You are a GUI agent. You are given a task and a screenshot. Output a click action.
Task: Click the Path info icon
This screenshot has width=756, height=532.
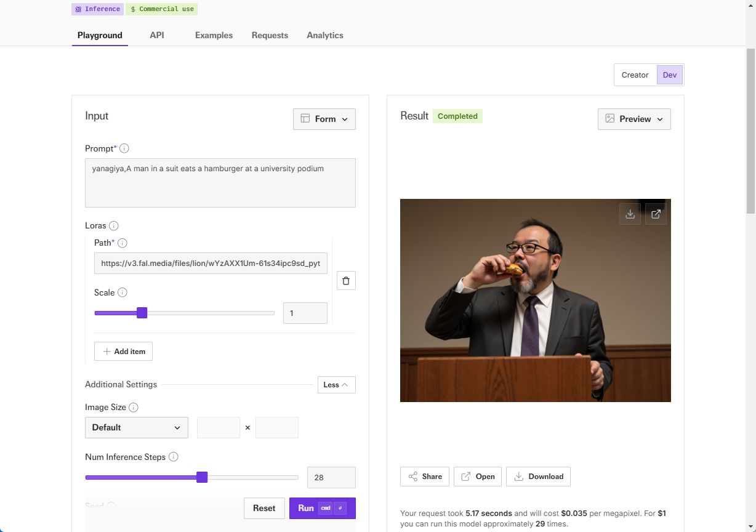pyautogui.click(x=123, y=243)
